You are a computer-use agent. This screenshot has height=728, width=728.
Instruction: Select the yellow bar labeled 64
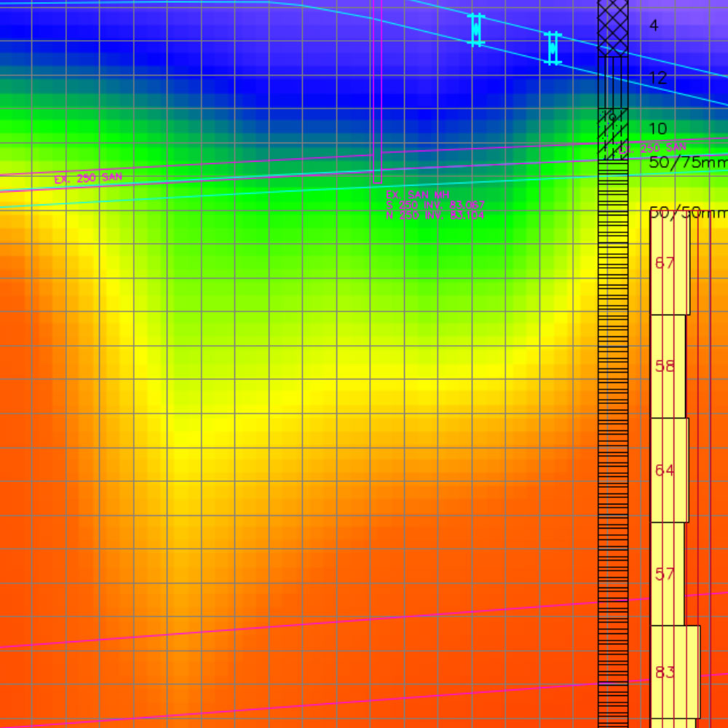pos(669,470)
